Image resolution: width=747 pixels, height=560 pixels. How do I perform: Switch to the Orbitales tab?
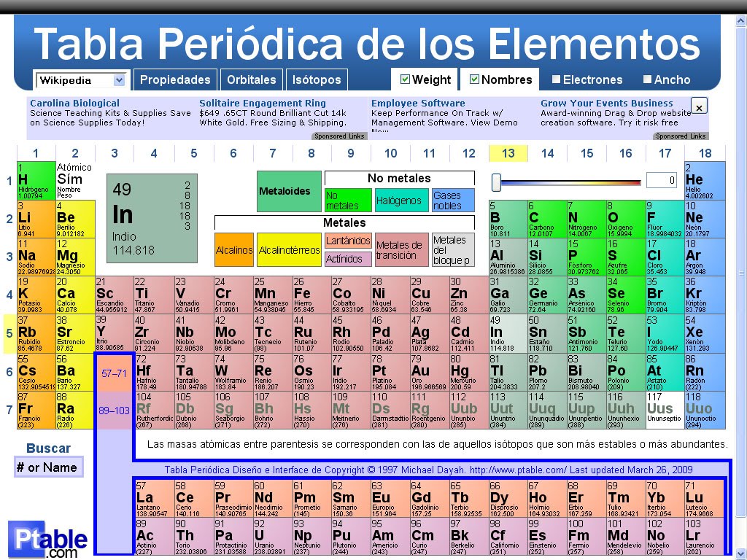pyautogui.click(x=252, y=79)
